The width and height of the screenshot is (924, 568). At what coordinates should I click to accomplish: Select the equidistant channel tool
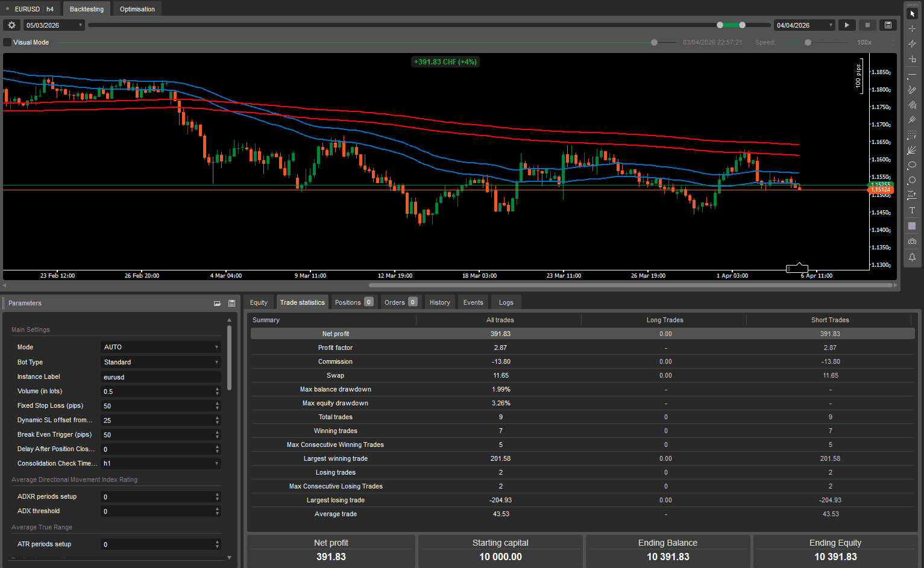912,105
